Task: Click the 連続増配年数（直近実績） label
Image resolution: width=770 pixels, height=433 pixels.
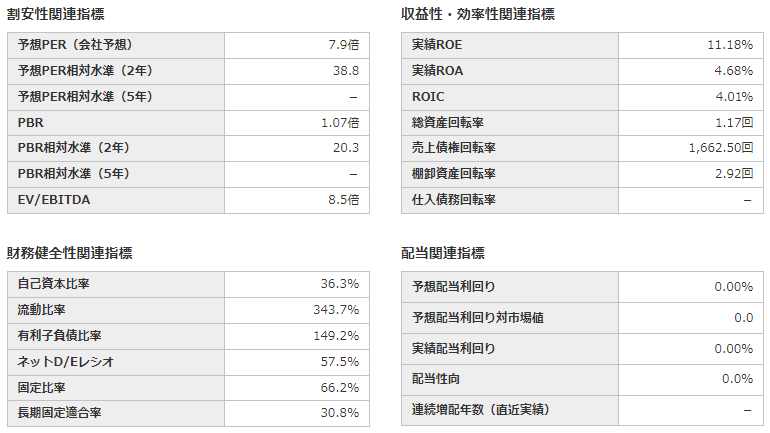Action: tap(481, 410)
